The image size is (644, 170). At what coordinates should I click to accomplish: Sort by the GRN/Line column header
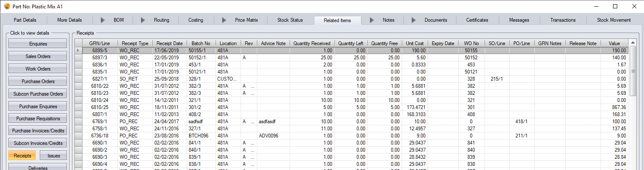point(100,43)
